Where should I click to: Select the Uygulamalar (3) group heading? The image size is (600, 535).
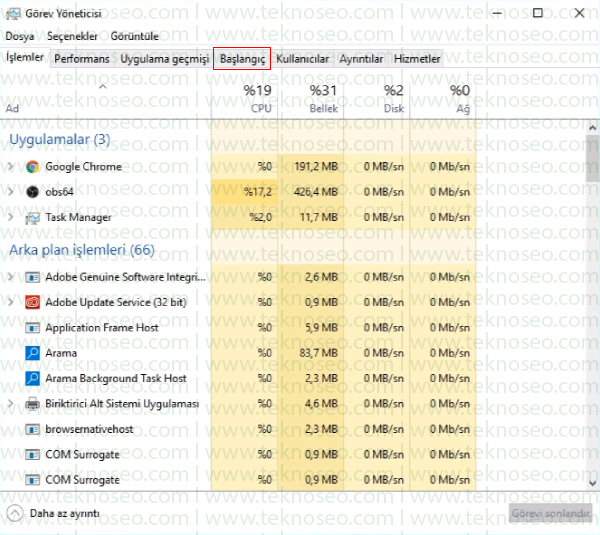pyautogui.click(x=60, y=140)
